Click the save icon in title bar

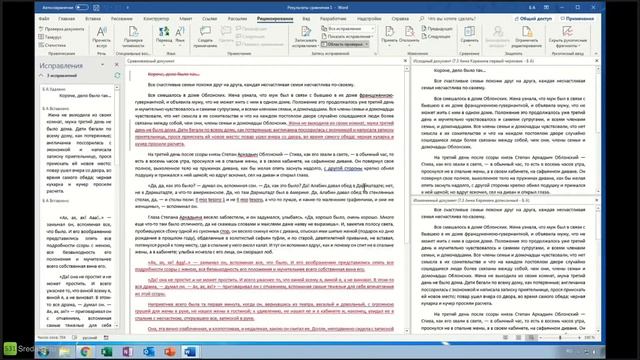click(96, 7)
